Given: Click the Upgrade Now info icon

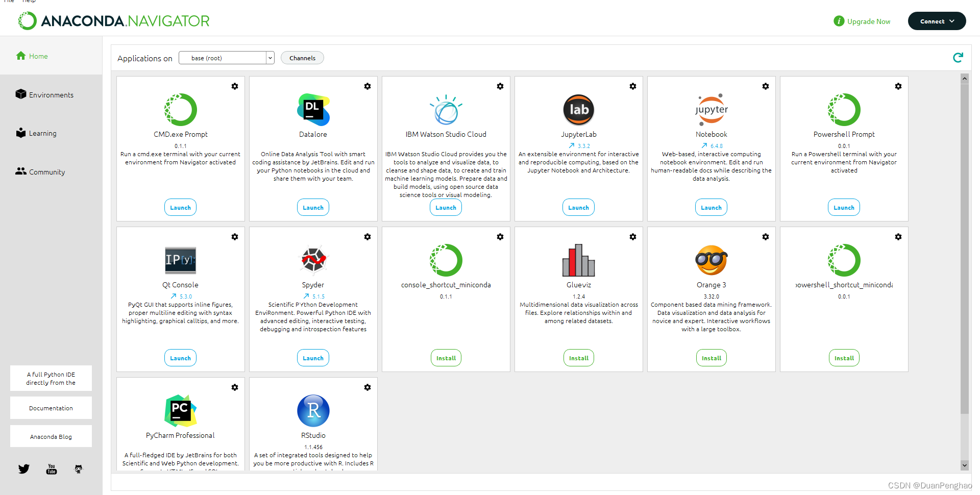Looking at the screenshot, I should (839, 21).
